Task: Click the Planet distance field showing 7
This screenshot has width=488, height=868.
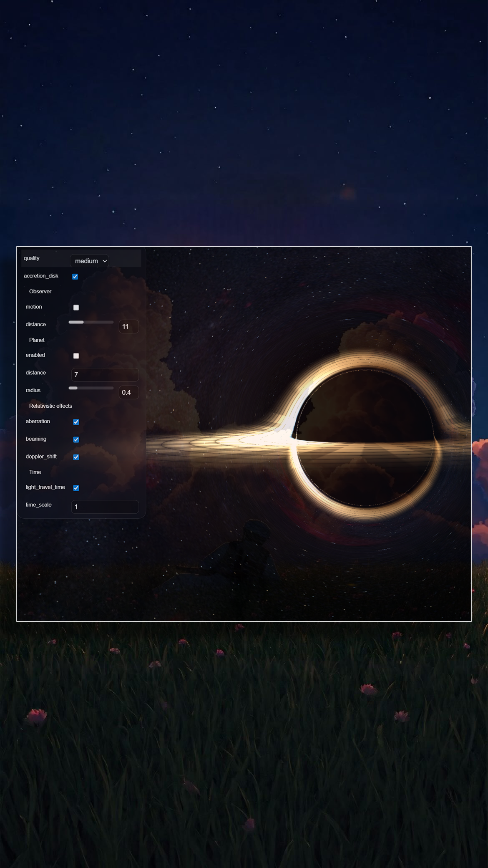Action: tap(105, 375)
